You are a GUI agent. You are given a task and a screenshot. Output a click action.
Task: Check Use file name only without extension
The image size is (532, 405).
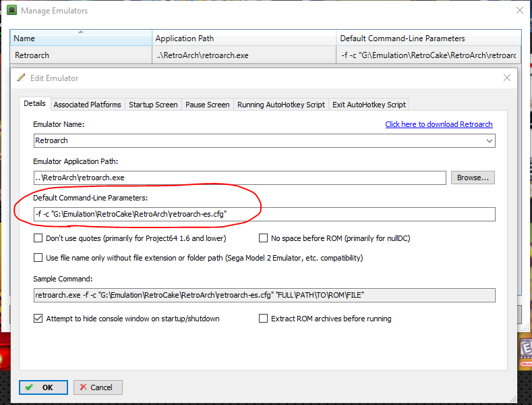coord(38,258)
